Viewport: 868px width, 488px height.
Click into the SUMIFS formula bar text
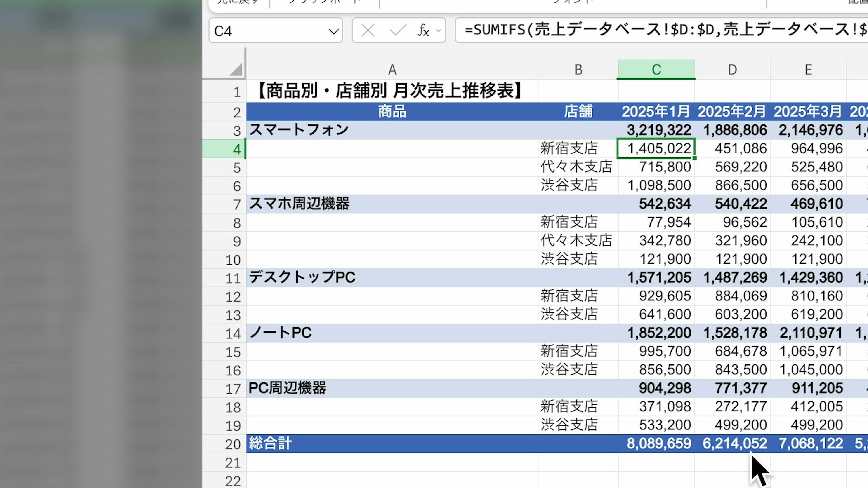(660, 30)
